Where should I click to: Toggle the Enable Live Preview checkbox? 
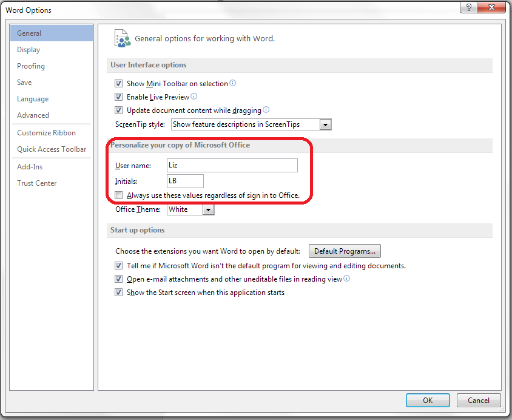coord(119,97)
